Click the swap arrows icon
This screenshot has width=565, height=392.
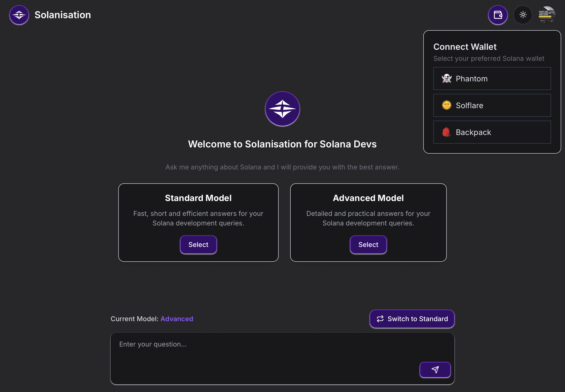click(380, 319)
